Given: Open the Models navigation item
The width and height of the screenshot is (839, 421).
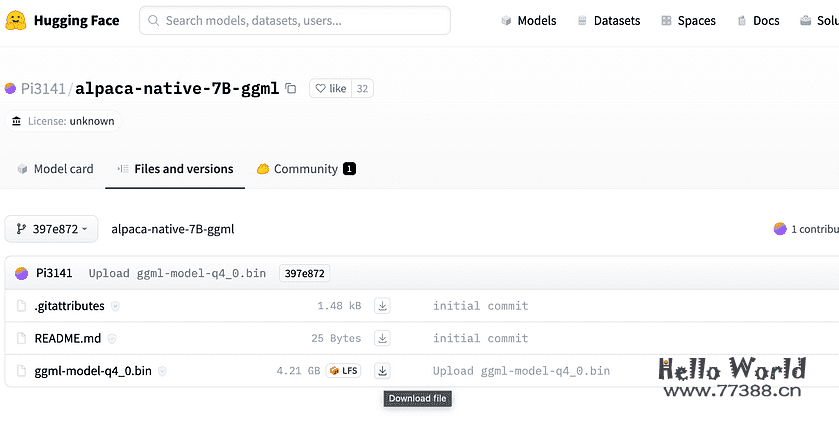Looking at the screenshot, I should click(528, 20).
